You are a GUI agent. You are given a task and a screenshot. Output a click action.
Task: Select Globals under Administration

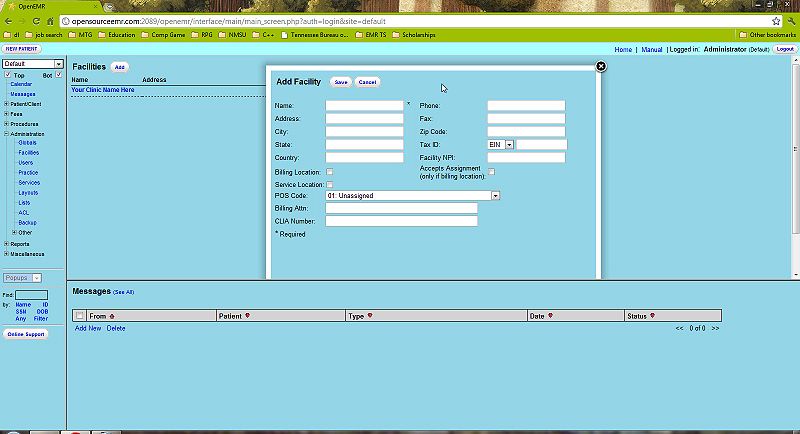click(x=27, y=143)
